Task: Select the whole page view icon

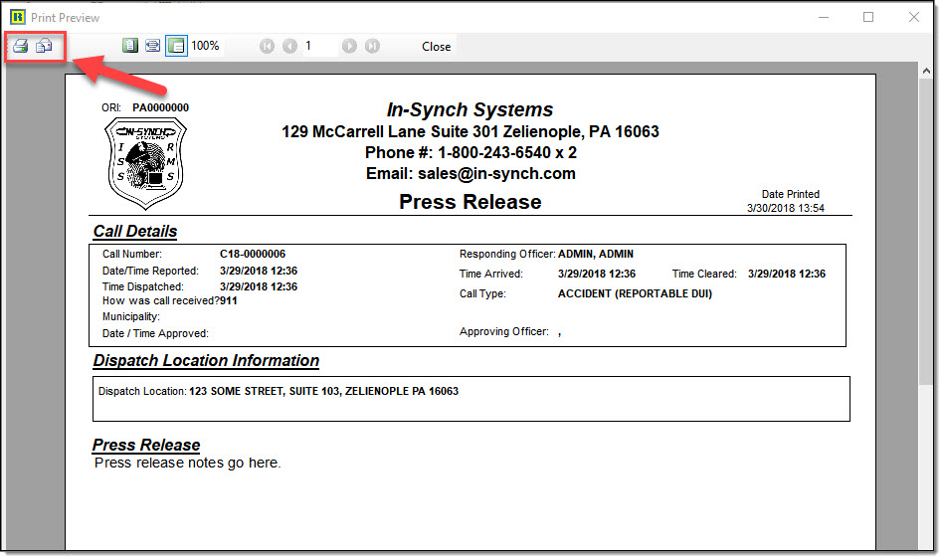Action: click(x=130, y=46)
